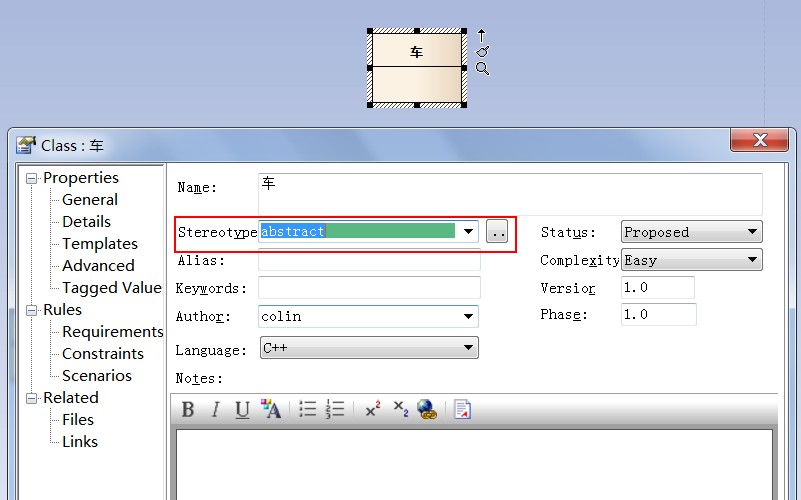This screenshot has width=801, height=500.
Task: Insert a numbered list in Notes
Action: click(x=335, y=409)
